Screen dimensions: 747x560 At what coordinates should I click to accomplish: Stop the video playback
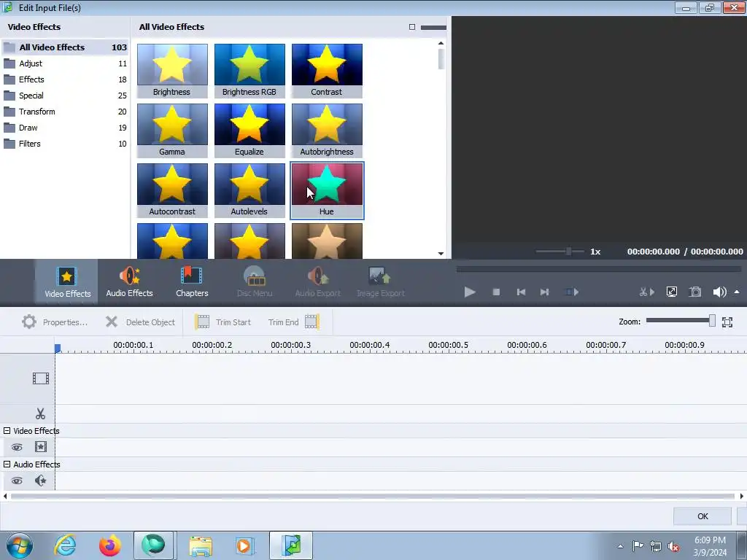click(496, 292)
